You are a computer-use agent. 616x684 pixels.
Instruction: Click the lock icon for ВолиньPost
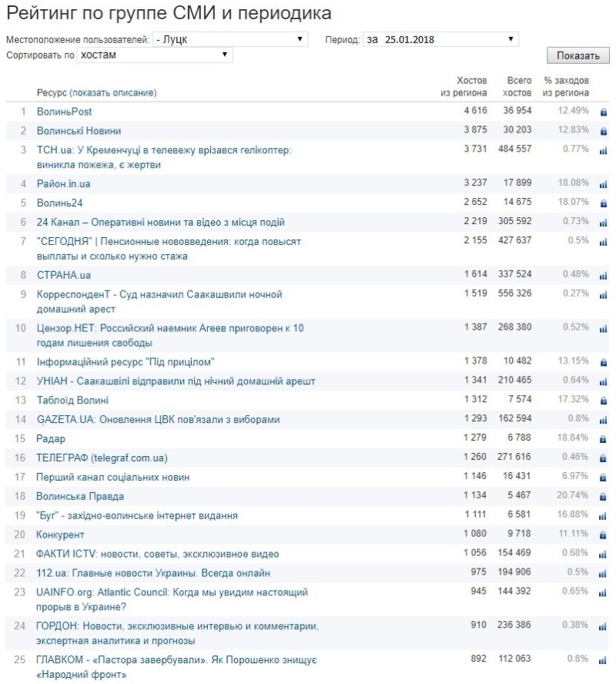(x=604, y=112)
